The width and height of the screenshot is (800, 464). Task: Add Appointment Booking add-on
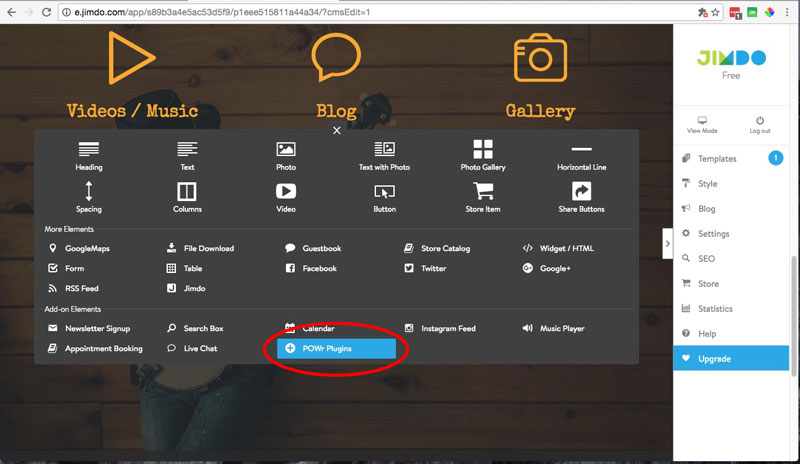pyautogui.click(x=95, y=348)
